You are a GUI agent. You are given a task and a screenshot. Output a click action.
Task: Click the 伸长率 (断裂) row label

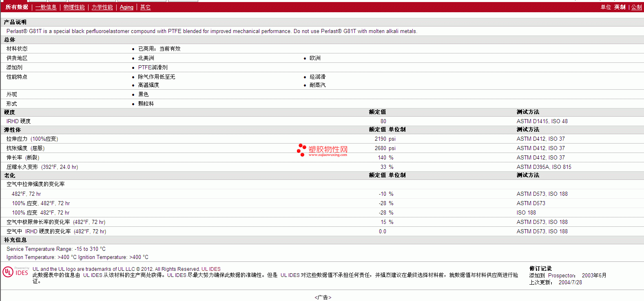click(23, 157)
